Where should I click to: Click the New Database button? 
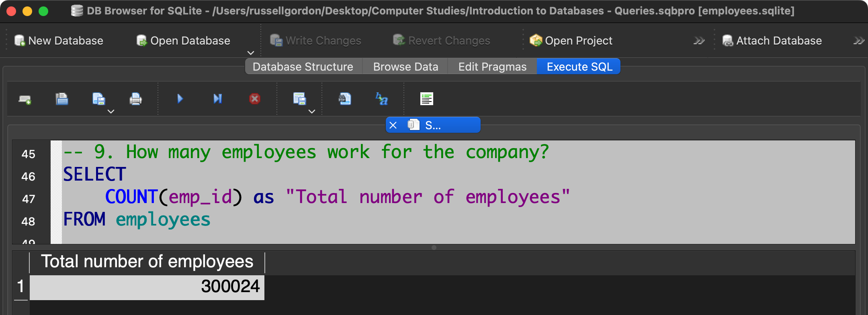click(59, 41)
